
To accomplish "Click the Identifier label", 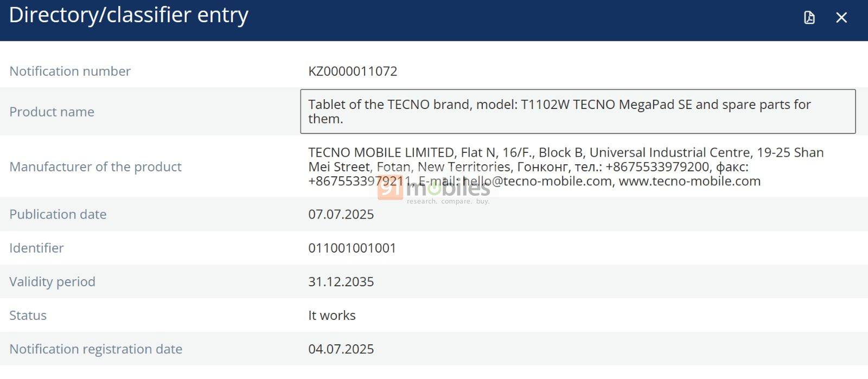I will pyautogui.click(x=36, y=248).
